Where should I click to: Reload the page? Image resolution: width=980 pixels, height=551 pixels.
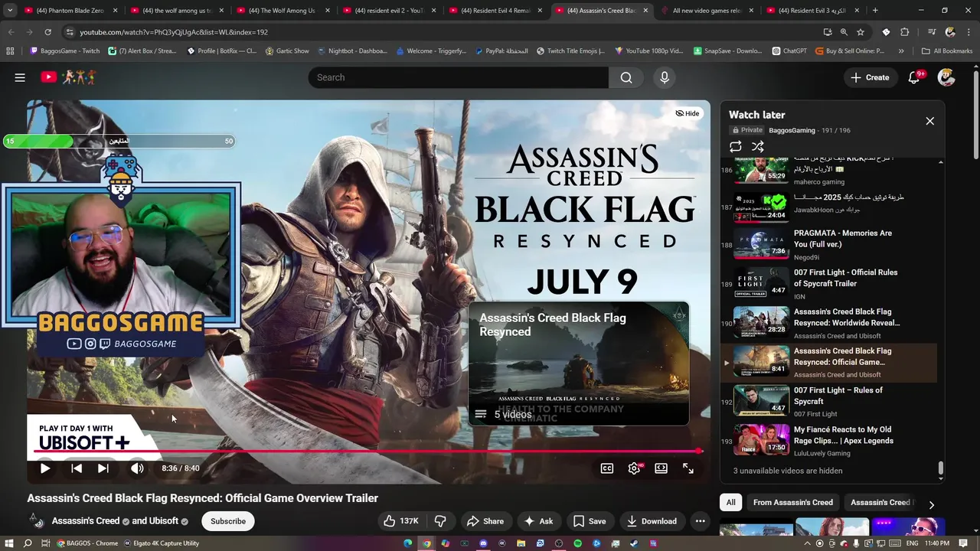[47, 32]
